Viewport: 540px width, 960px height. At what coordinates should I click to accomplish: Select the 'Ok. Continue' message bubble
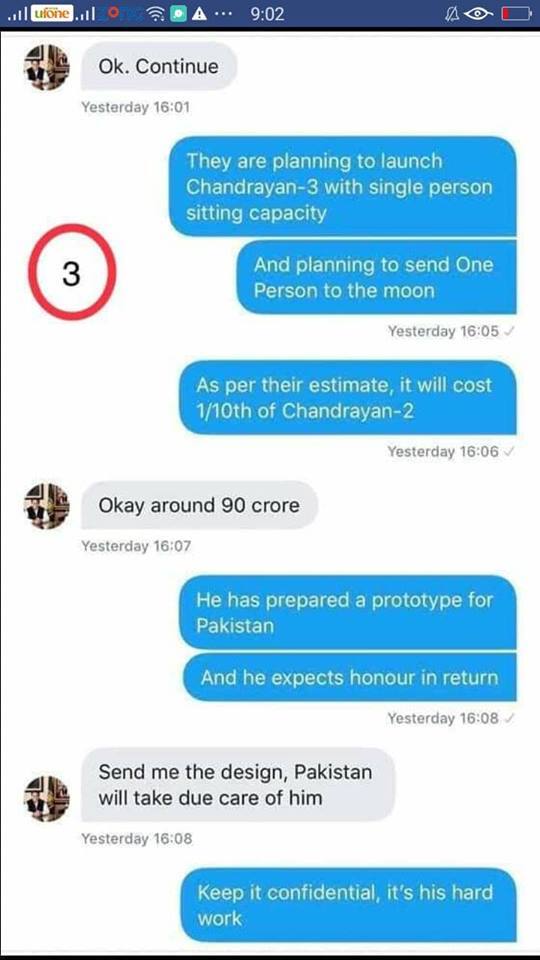click(x=159, y=66)
